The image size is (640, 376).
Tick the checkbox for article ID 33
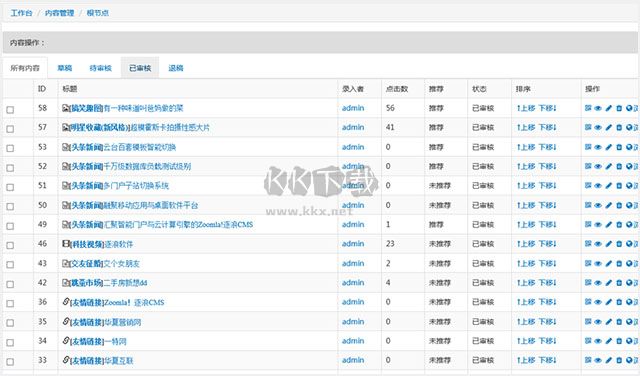coord(10,362)
